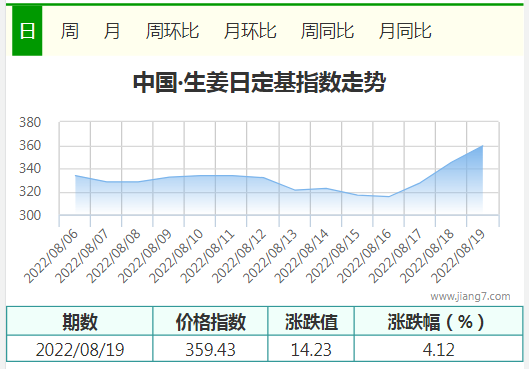The height and width of the screenshot is (369, 529).
Task: Click the 2022/08/13 x-axis date label
Action: [x=270, y=256]
